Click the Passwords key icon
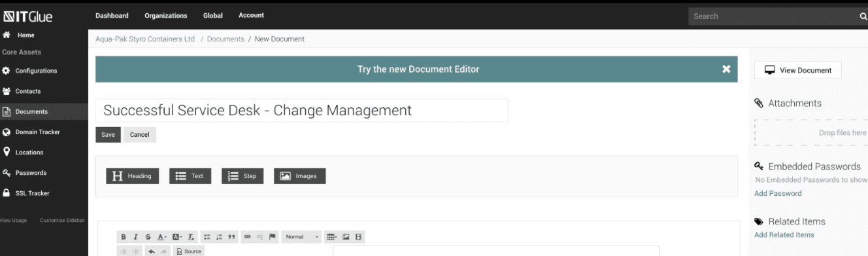Image resolution: width=868 pixels, height=256 pixels. tap(7, 173)
